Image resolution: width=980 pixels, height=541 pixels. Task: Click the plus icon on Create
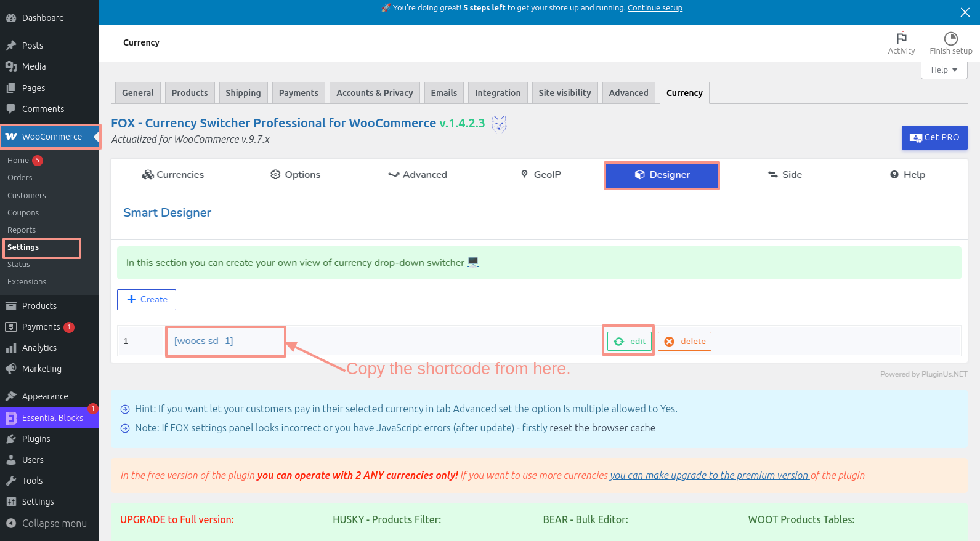pos(131,300)
